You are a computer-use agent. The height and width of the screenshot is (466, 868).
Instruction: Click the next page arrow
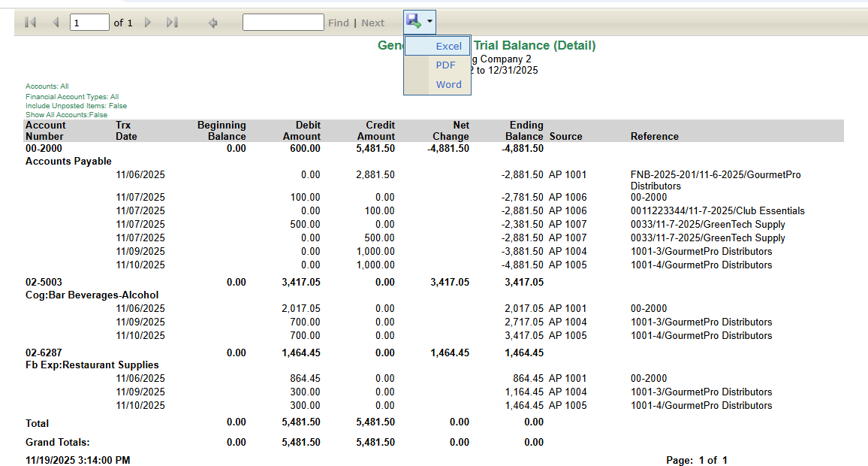[148, 23]
